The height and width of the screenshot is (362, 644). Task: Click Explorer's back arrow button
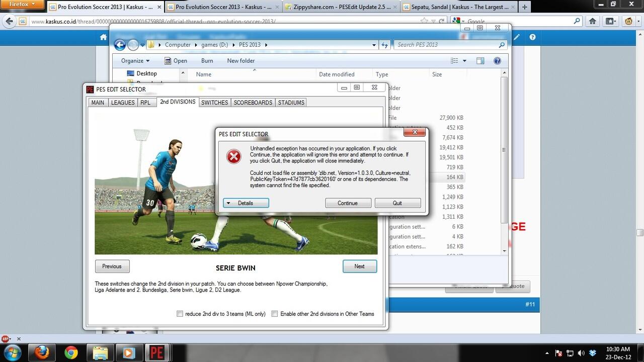pyautogui.click(x=120, y=45)
